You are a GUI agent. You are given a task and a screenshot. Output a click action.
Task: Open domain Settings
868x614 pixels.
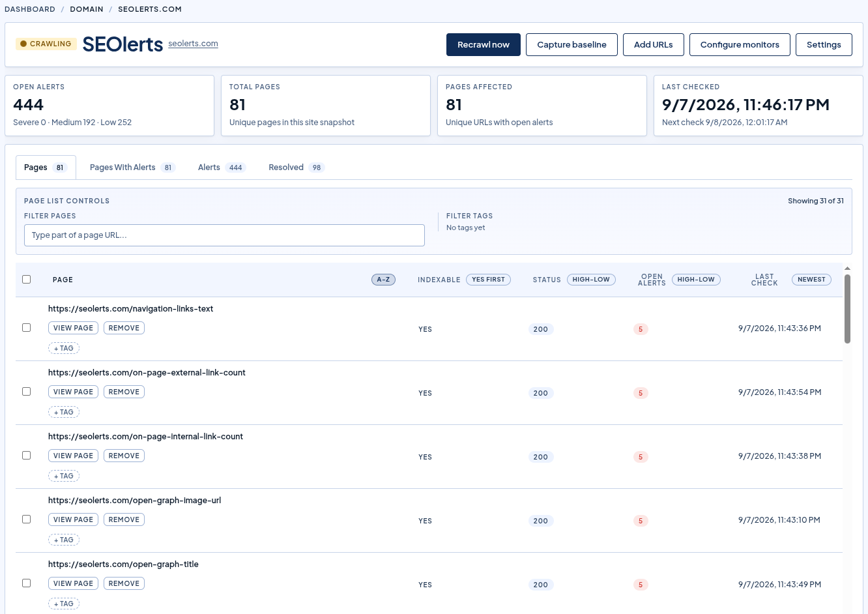tap(824, 45)
